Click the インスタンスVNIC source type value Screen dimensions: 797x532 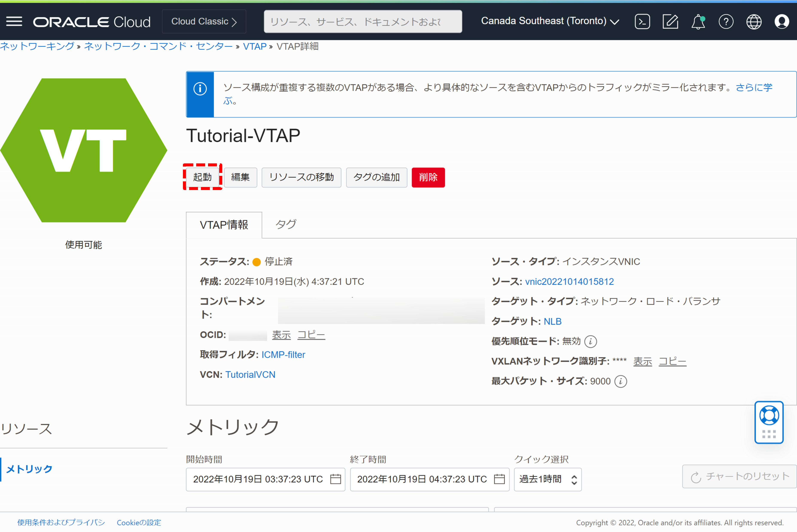tap(601, 261)
